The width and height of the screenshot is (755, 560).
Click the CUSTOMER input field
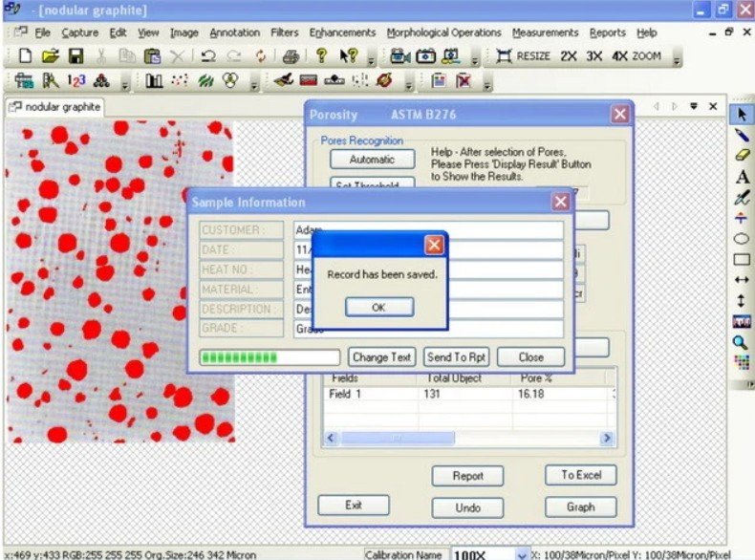tap(428, 230)
